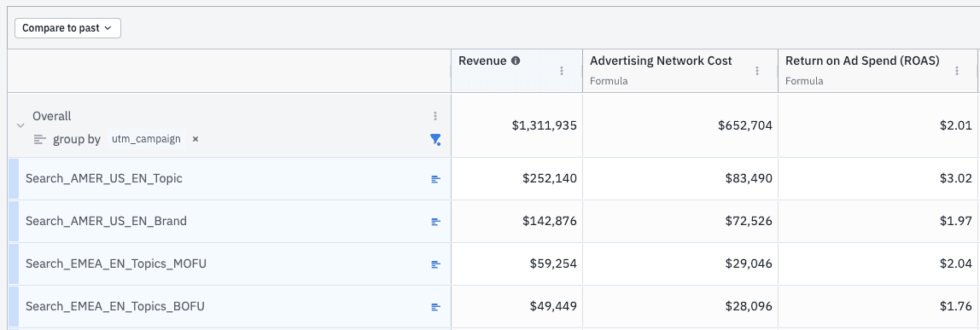Image resolution: width=980 pixels, height=330 pixels.
Task: Remove the utm_campaign grouping
Action: [x=195, y=140]
